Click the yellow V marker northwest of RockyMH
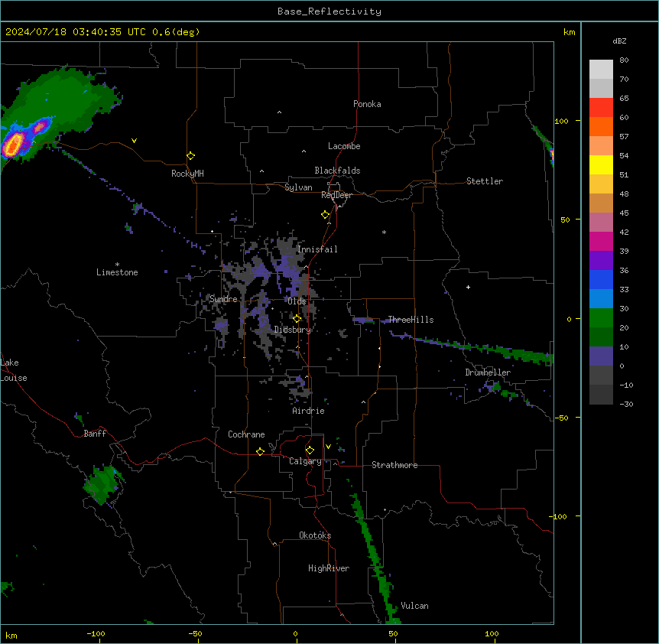This screenshot has height=644, width=659. (x=134, y=141)
